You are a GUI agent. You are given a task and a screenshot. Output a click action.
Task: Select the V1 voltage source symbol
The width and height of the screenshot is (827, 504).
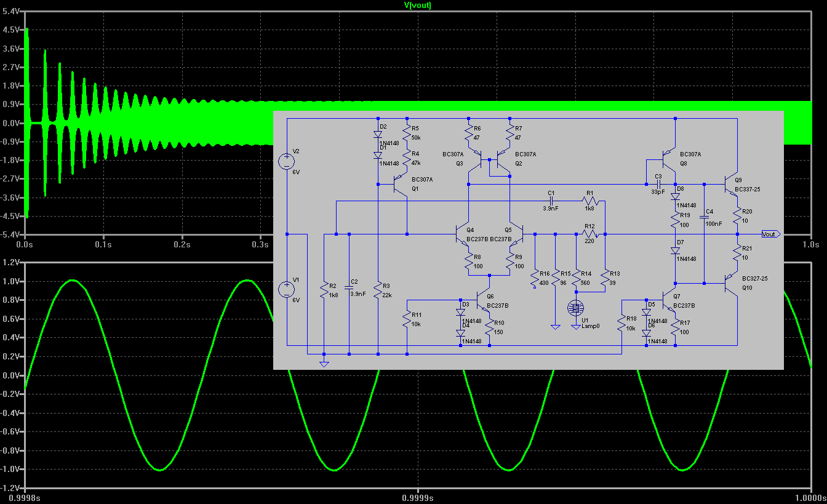[286, 289]
